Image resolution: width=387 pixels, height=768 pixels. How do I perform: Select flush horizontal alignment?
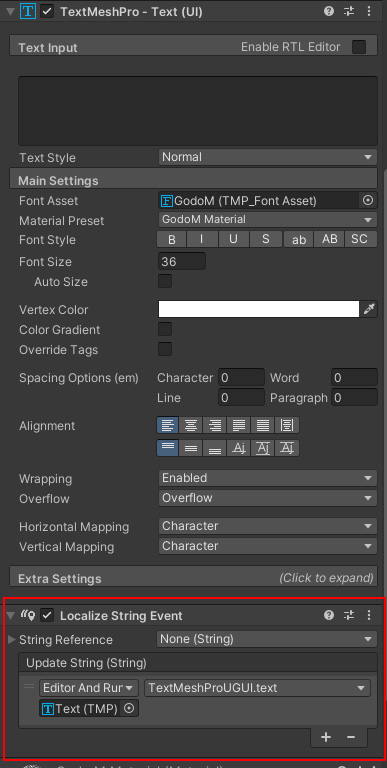point(262,425)
